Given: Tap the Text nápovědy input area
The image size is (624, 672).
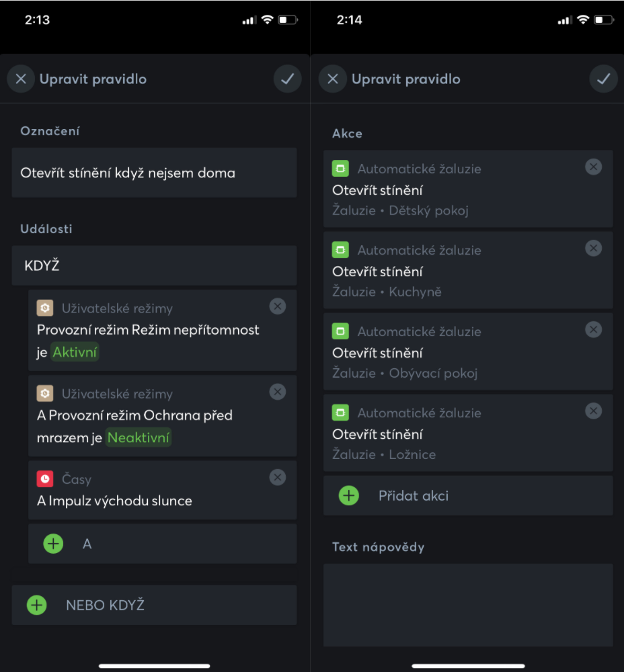Looking at the screenshot, I should pyautogui.click(x=468, y=605).
